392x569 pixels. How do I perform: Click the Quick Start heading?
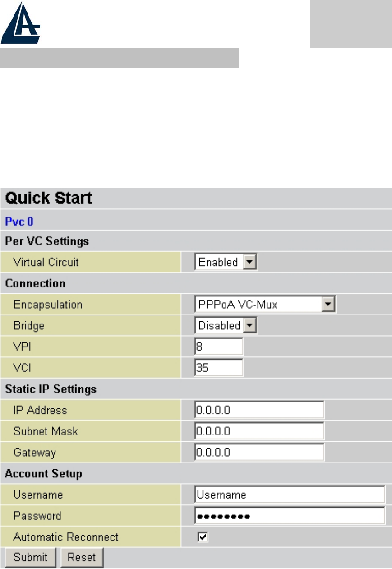pyautogui.click(x=49, y=198)
